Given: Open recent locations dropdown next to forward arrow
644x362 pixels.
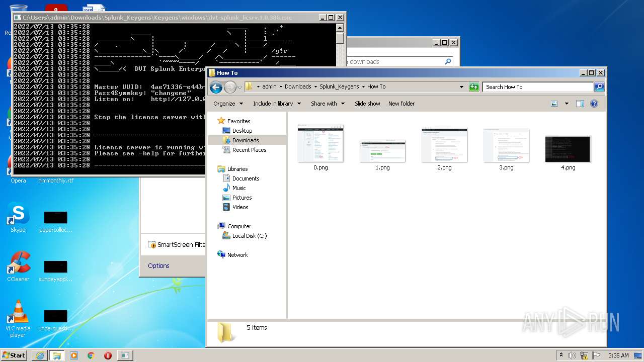Looking at the screenshot, I should pyautogui.click(x=239, y=87).
